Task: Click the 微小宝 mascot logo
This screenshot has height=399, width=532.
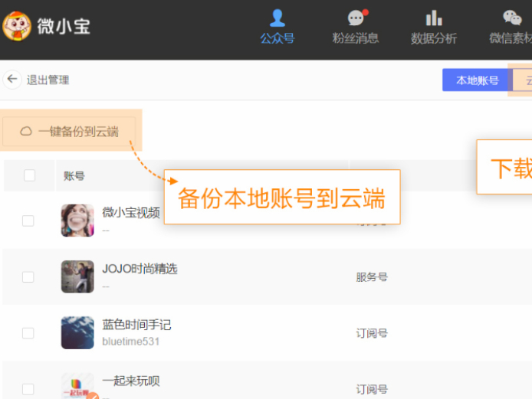Action: coord(17,26)
